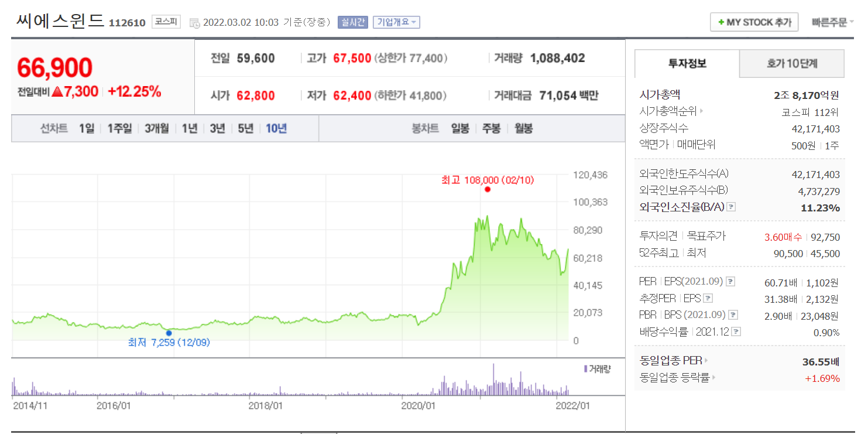This screenshot has height=434, width=868.
Task: Select the 10년 line chart period
Action: pos(276,128)
